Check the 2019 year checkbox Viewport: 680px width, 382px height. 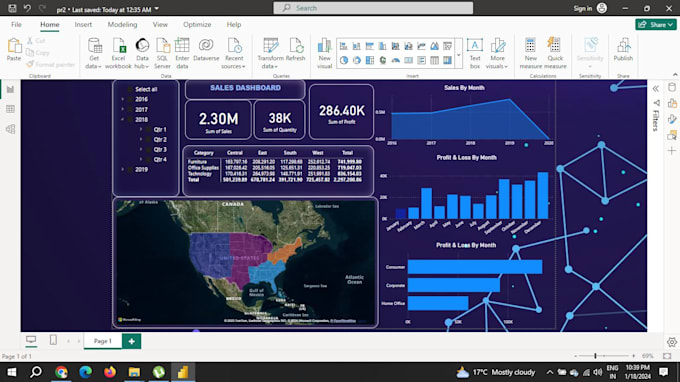click(x=130, y=170)
